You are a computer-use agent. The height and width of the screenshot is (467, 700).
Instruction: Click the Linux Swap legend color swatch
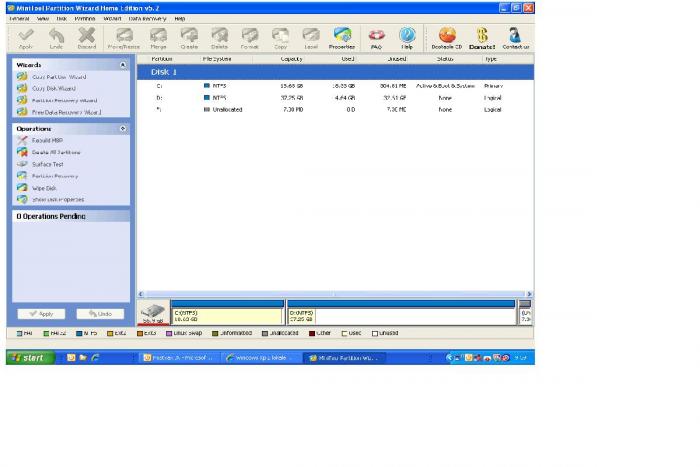[169, 334]
